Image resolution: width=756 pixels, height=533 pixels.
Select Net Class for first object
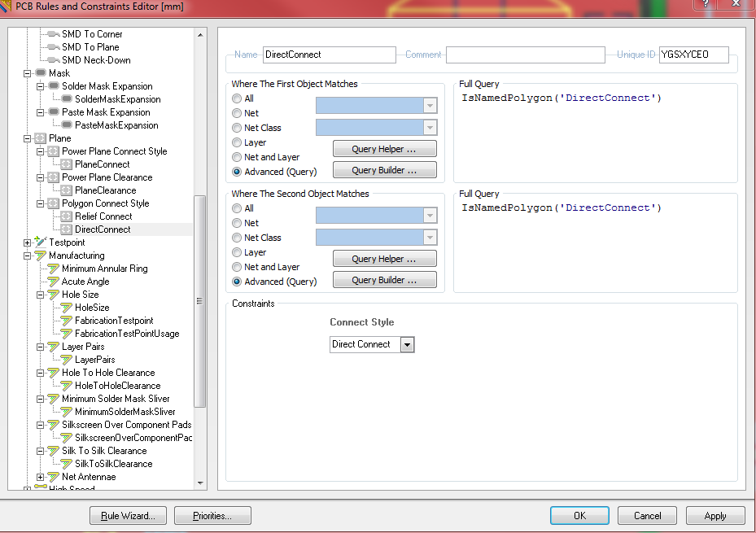(x=237, y=128)
